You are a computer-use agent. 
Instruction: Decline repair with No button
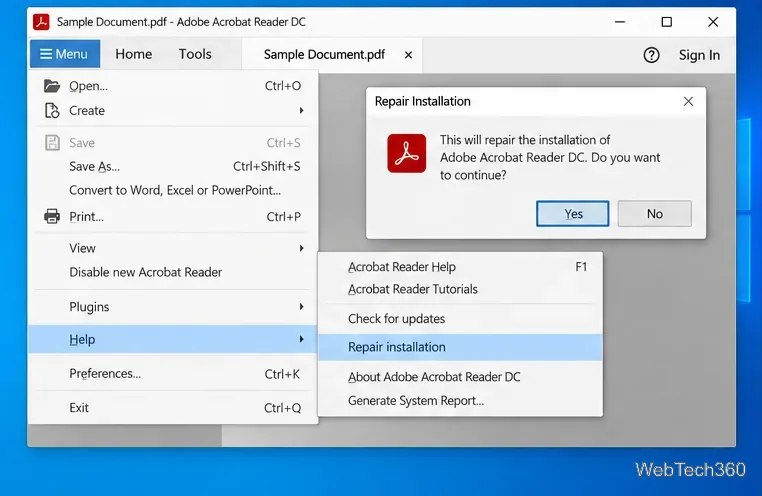click(x=655, y=214)
